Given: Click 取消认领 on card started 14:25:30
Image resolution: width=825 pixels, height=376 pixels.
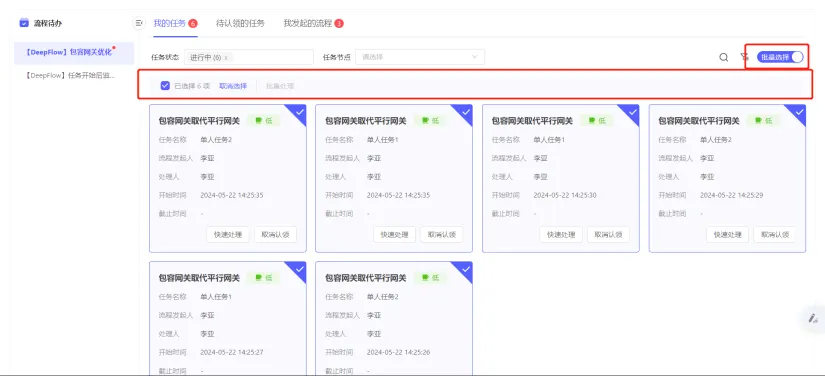Looking at the screenshot, I should [x=608, y=235].
